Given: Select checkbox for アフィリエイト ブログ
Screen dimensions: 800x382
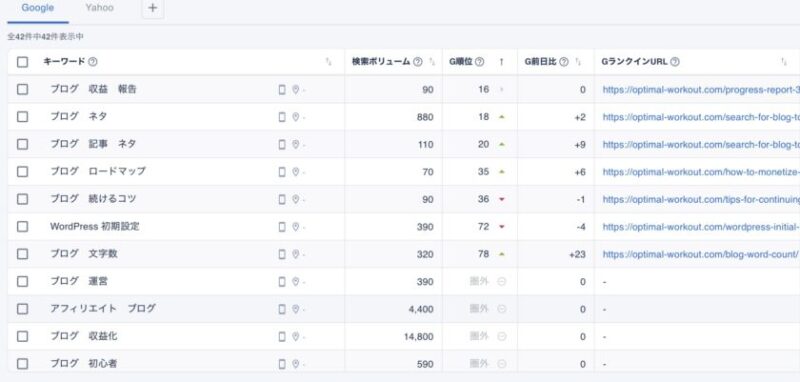Looking at the screenshot, I should click(22, 309).
